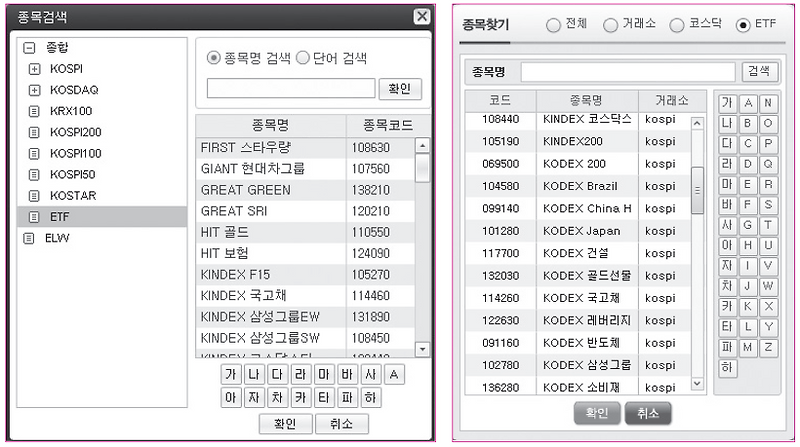Select row GREAT GREEN
This screenshot has height=447, width=800.
point(305,190)
